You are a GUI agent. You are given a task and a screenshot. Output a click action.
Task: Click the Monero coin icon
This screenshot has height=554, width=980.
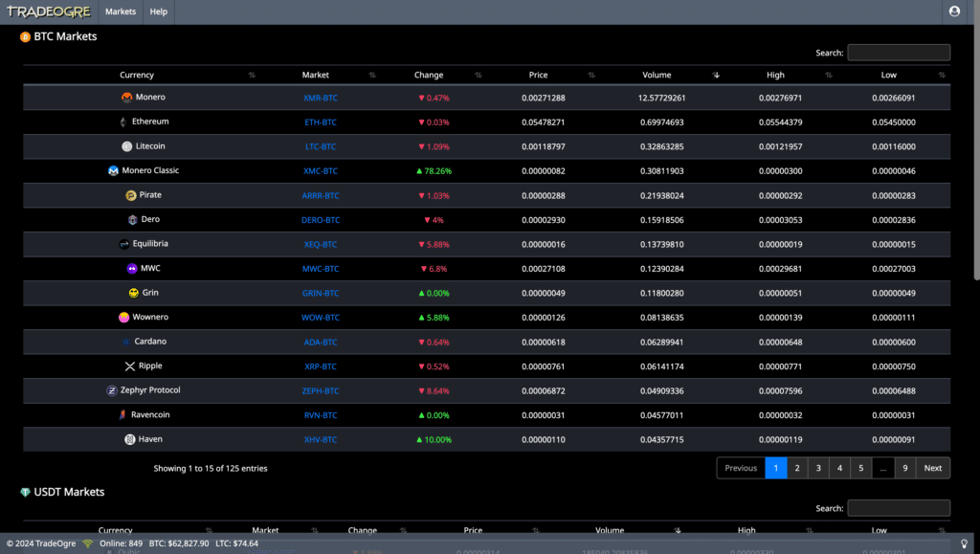[127, 98]
